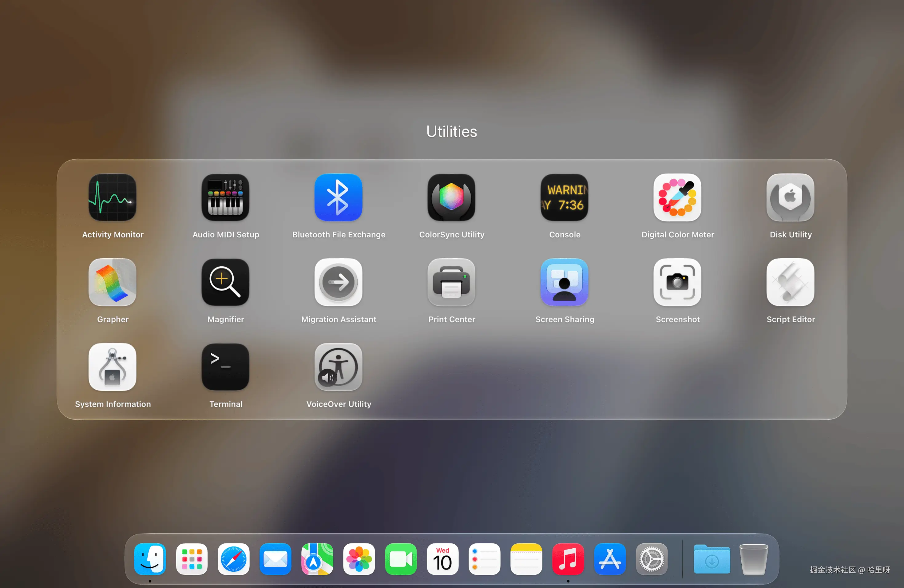Open the Console app icon
This screenshot has height=588, width=904.
[565, 197]
